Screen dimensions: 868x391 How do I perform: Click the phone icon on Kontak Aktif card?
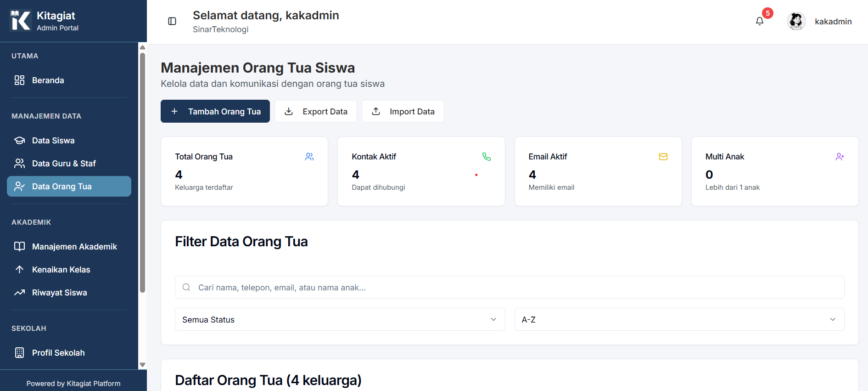[487, 157]
